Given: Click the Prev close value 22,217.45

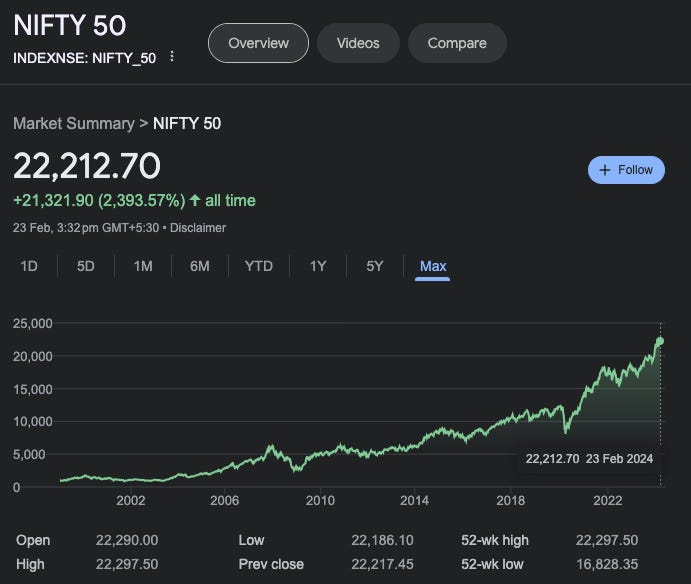Looking at the screenshot, I should coord(383,564).
